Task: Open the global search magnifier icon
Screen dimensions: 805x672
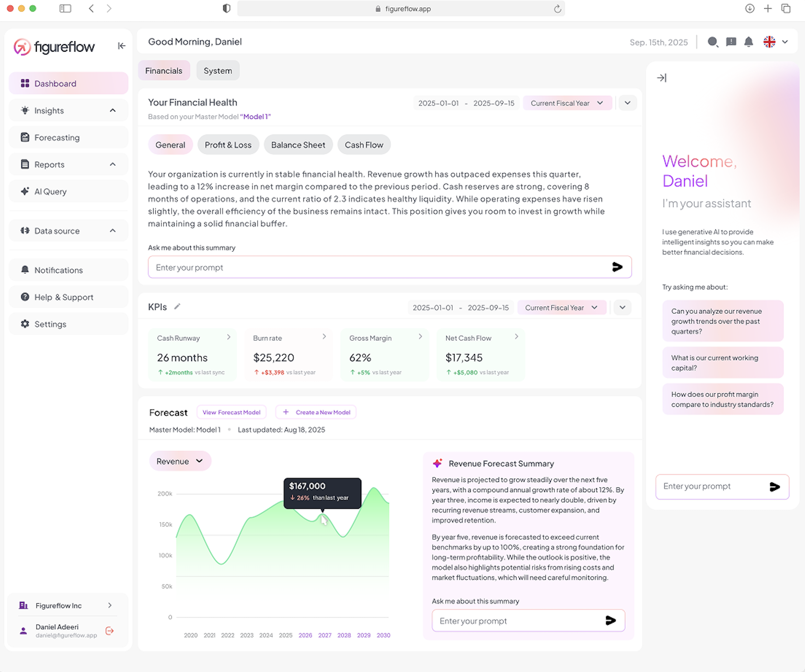Action: [x=713, y=42]
